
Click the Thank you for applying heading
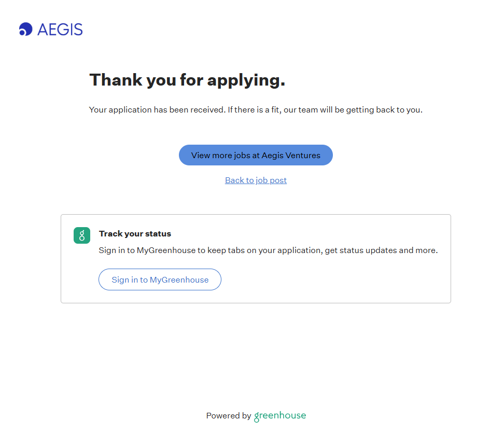[x=187, y=80]
